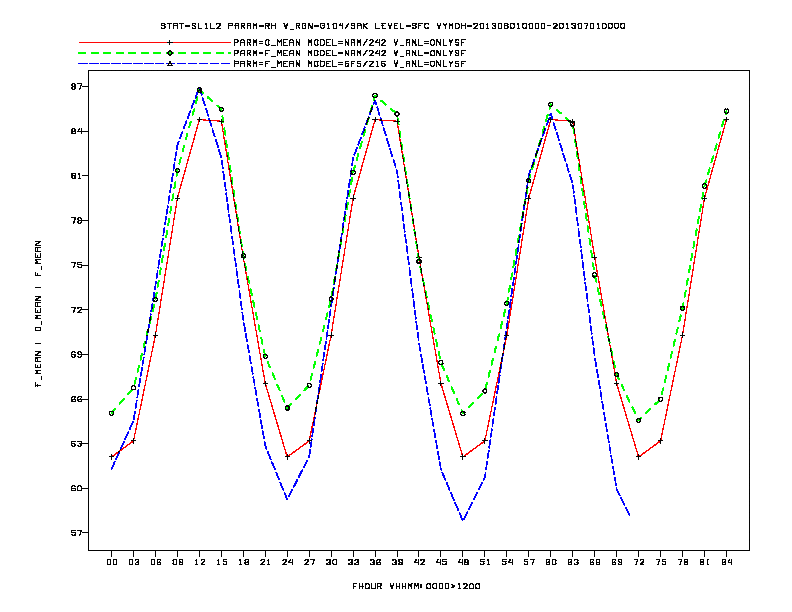Click the 36 hour label on the x-axis
Viewport: 792px width, 612px height.
[x=375, y=562]
